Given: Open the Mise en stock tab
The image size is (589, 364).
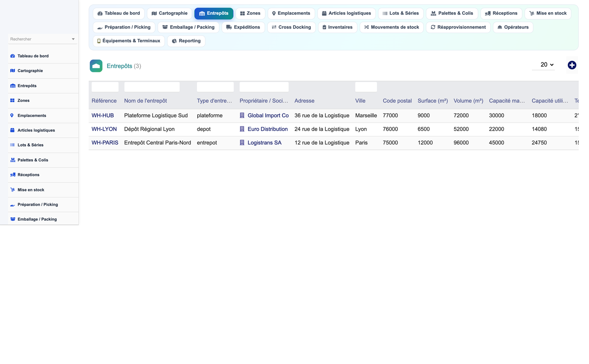Looking at the screenshot, I should [548, 13].
